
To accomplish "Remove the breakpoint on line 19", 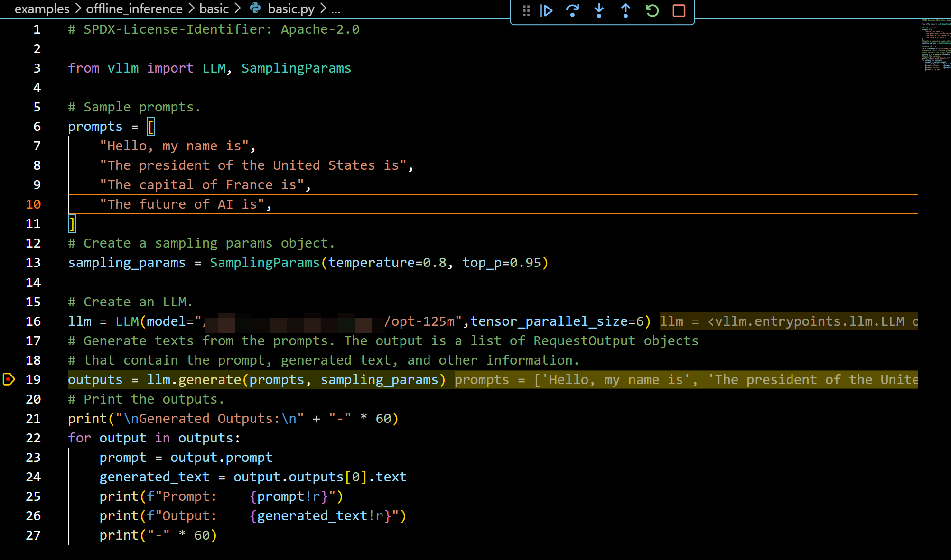I will (9, 379).
